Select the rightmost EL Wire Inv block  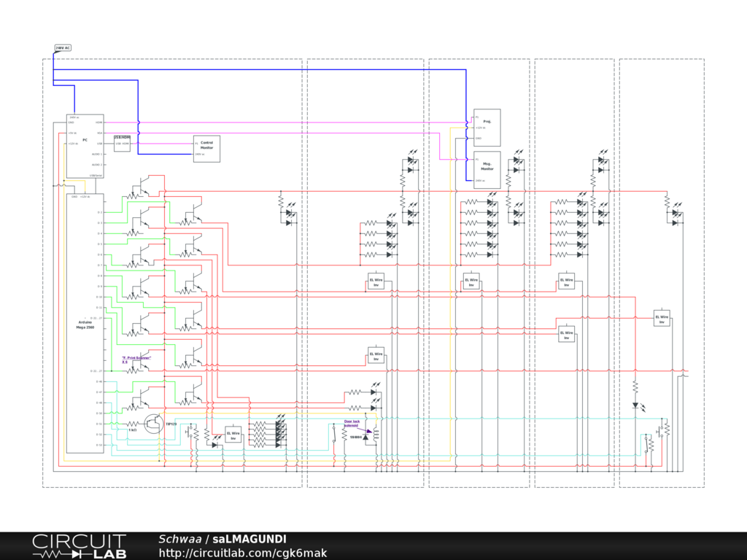(662, 319)
